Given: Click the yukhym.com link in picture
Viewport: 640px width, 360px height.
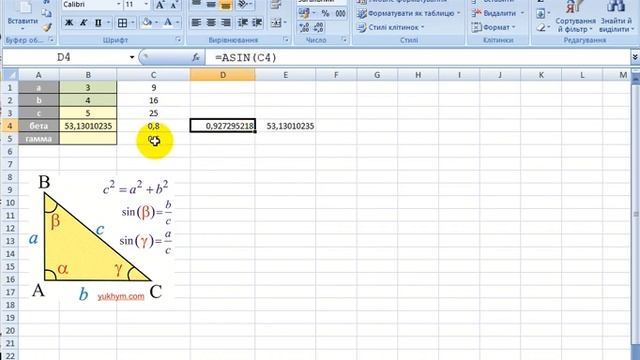Looking at the screenshot, I should (121, 296).
